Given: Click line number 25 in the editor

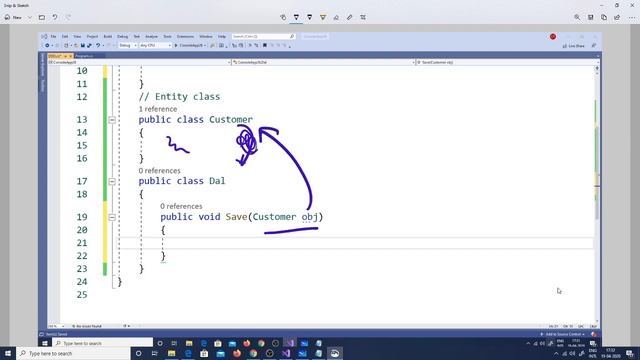Looking at the screenshot, I should 82,295.
